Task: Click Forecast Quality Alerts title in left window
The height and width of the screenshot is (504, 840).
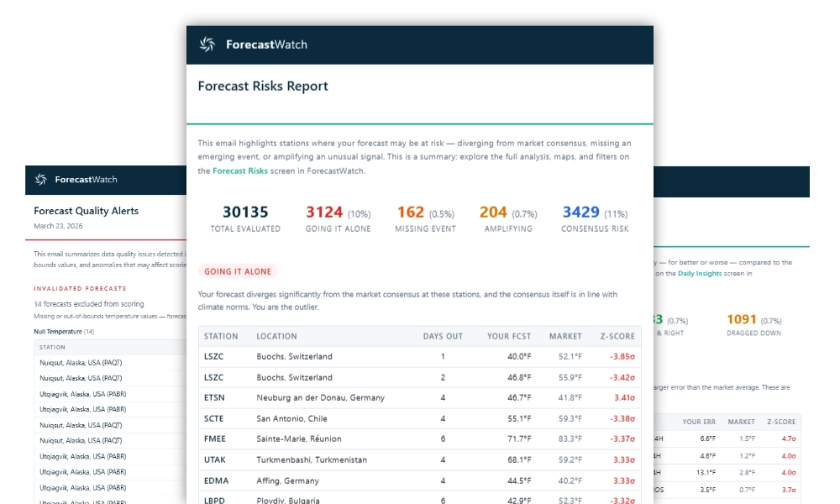Action: click(86, 211)
